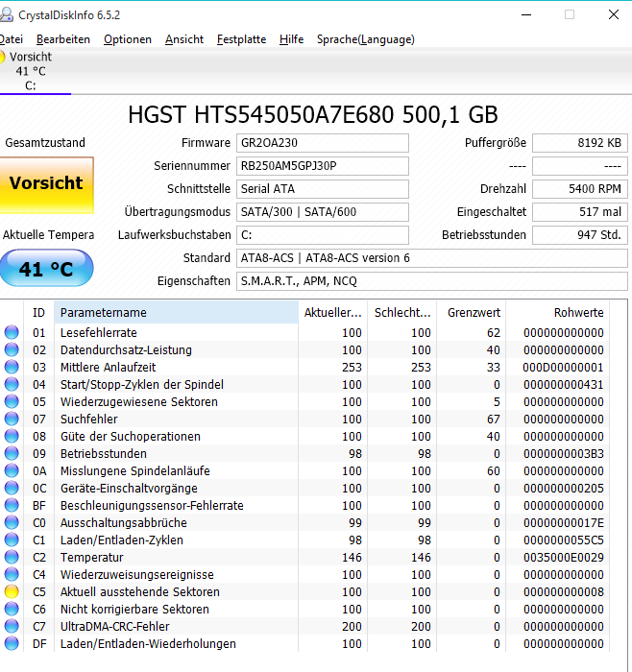632x672 pixels.
Task: Click the status dot for Güte der Suchoperationen
Action: (12, 436)
